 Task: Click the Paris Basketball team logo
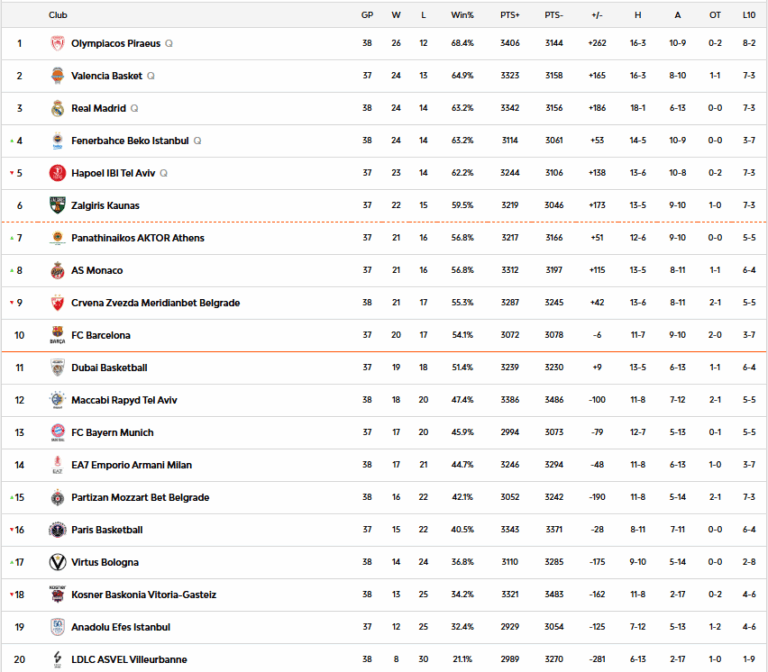coord(57,530)
